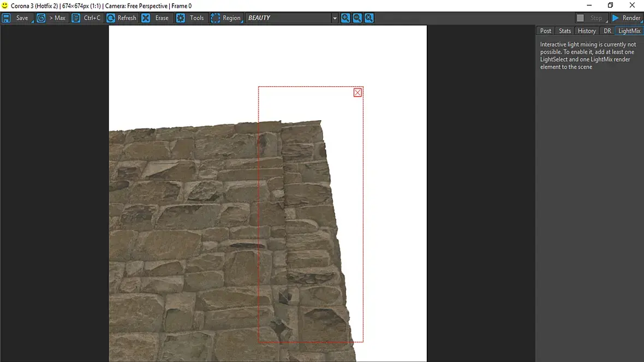Zoom out with the magnifier minus icon
The height and width of the screenshot is (362, 644).
357,18
